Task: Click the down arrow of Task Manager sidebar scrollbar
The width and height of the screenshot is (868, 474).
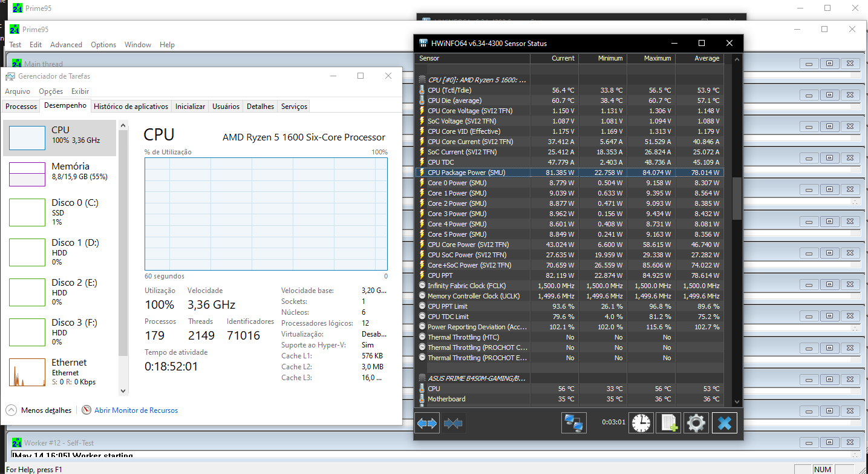Action: (123, 391)
